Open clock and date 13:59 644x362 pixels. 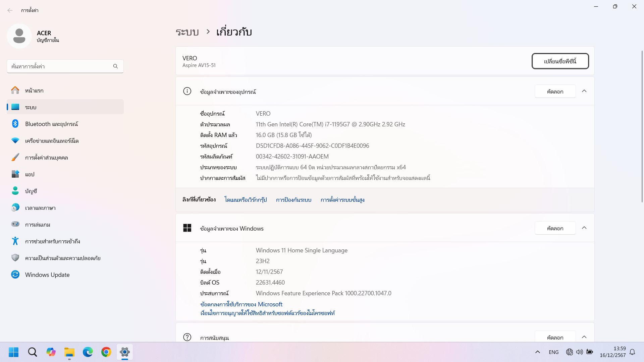[612, 352]
